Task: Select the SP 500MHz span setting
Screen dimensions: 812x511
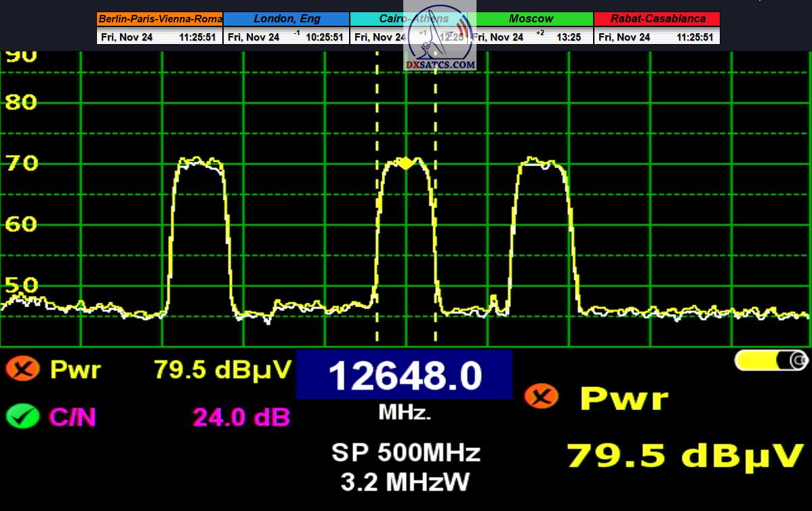Action: point(405,452)
